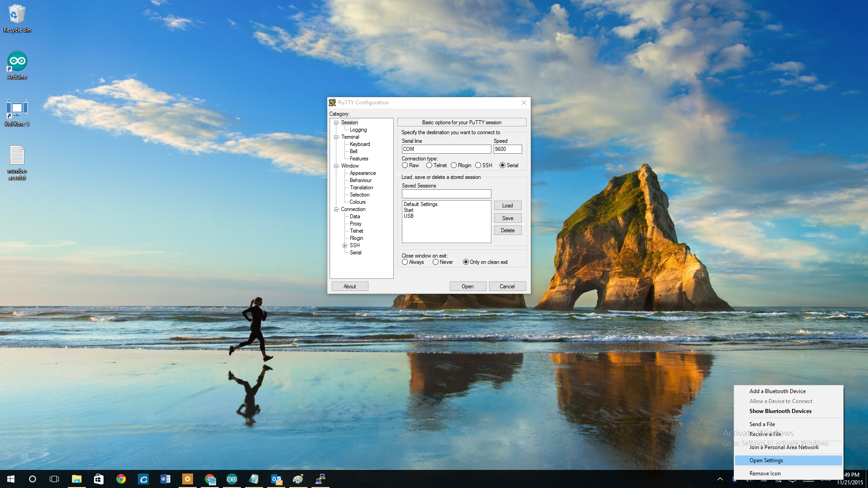Image resolution: width=868 pixels, height=488 pixels.
Task: Open Serial category under Connection
Action: point(355,253)
